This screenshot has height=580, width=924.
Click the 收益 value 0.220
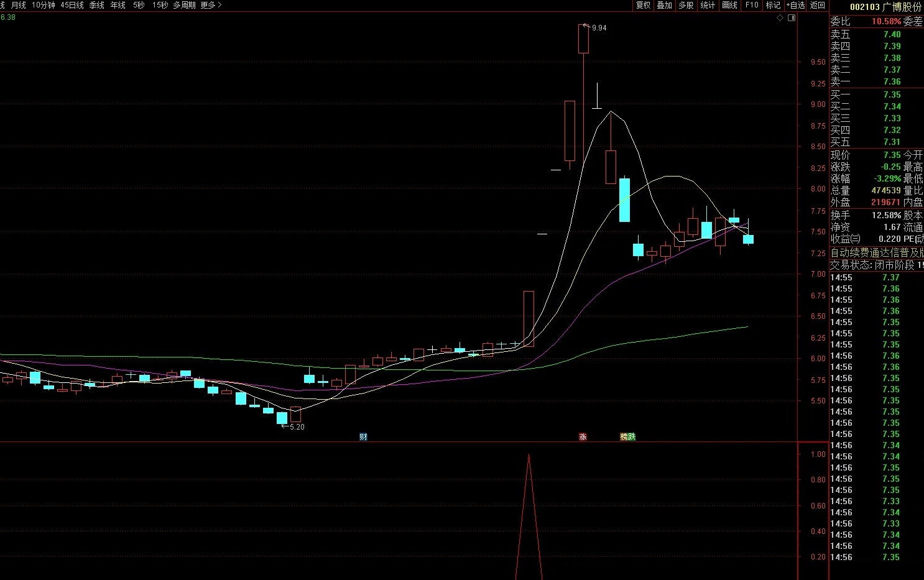point(890,239)
